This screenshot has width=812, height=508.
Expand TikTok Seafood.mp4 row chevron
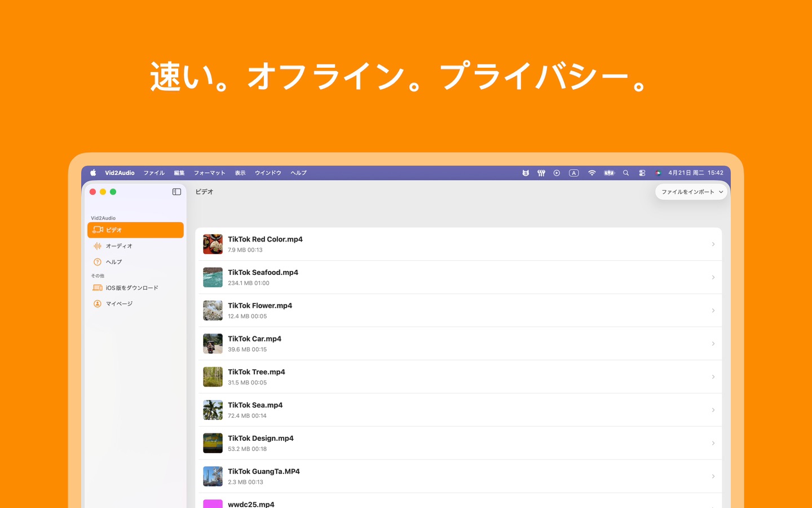[713, 278]
